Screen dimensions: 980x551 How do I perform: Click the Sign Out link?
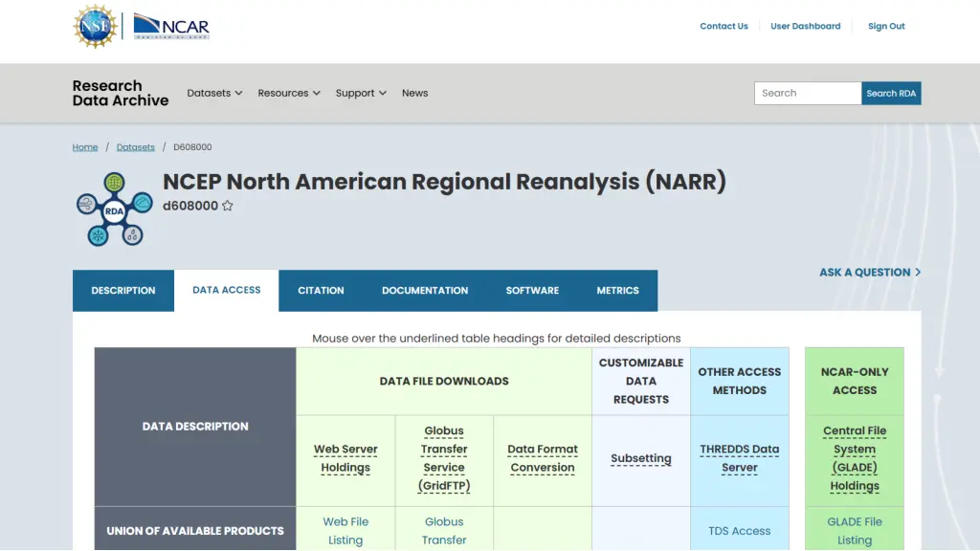pyautogui.click(x=886, y=26)
